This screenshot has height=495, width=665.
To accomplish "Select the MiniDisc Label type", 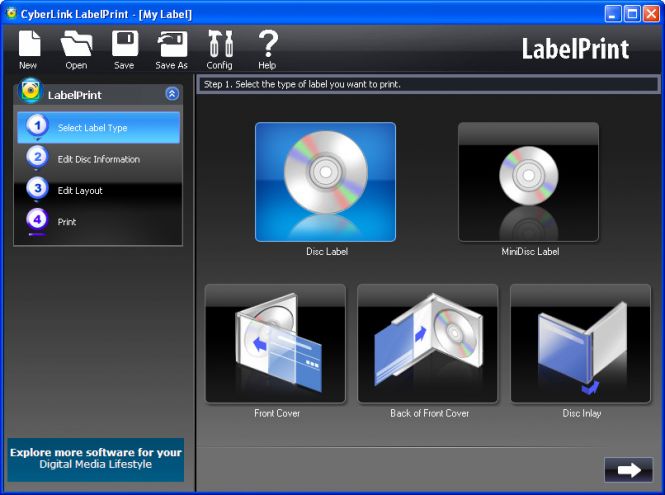I will [x=528, y=182].
